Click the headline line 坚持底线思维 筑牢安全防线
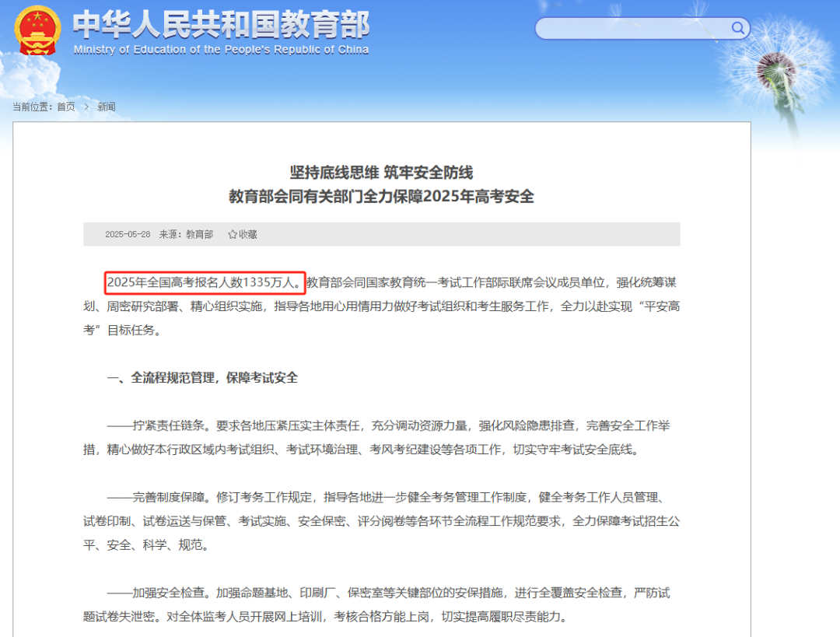The width and height of the screenshot is (840, 637). [381, 173]
